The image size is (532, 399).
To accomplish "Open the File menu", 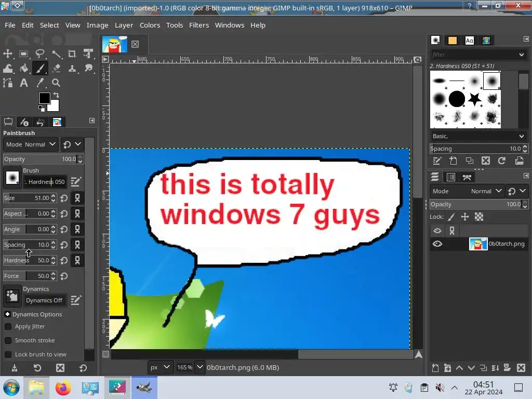I will 10,25.
